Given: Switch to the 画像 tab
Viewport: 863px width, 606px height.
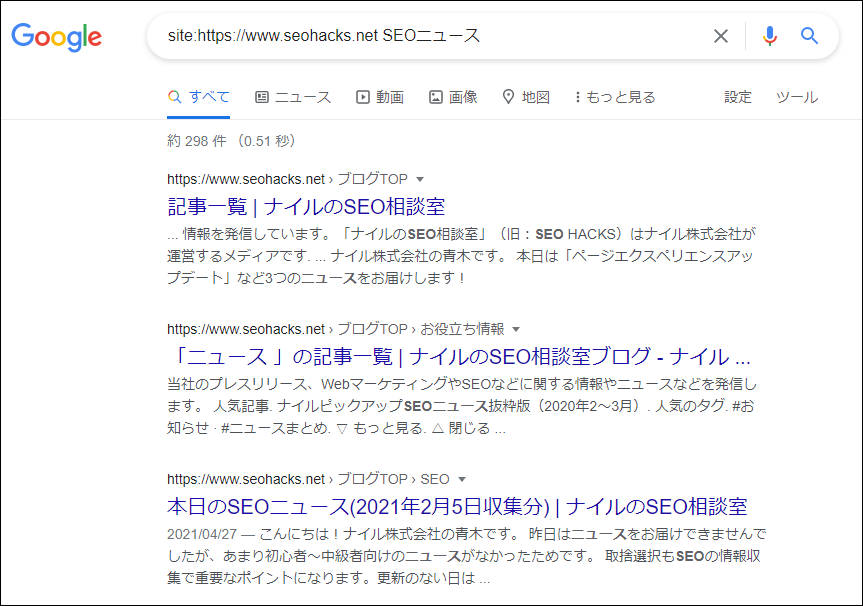Looking at the screenshot, I should click(x=453, y=97).
